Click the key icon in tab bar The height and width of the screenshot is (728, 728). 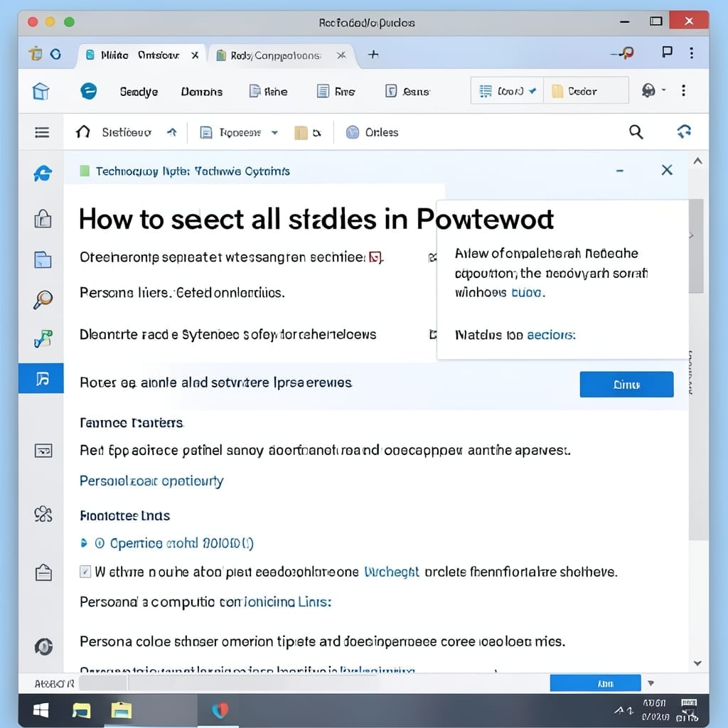pyautogui.click(x=623, y=53)
